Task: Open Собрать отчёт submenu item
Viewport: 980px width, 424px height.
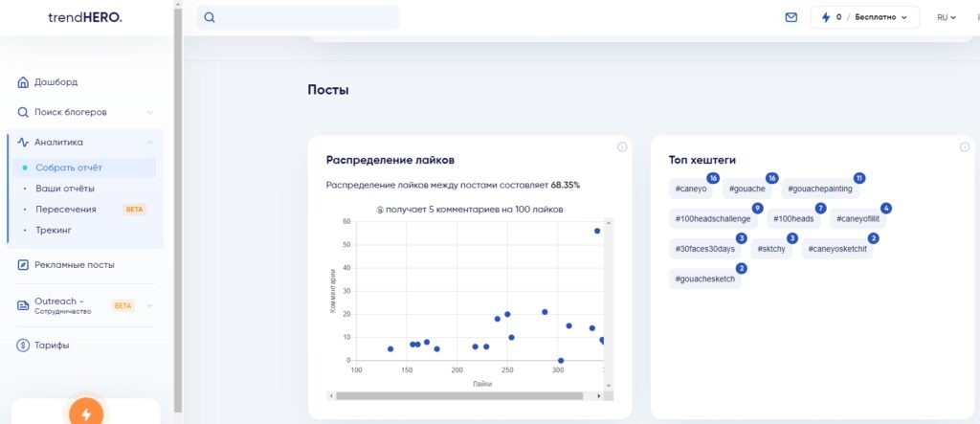Action: pyautogui.click(x=69, y=167)
